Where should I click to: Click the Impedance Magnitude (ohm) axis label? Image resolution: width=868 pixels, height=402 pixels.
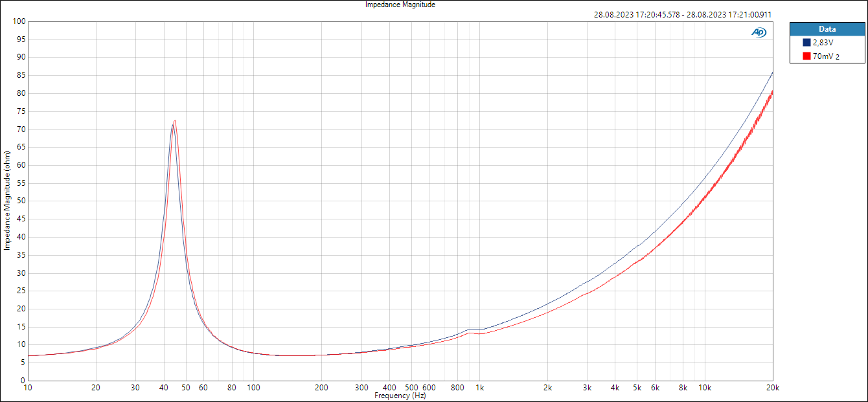click(7, 201)
